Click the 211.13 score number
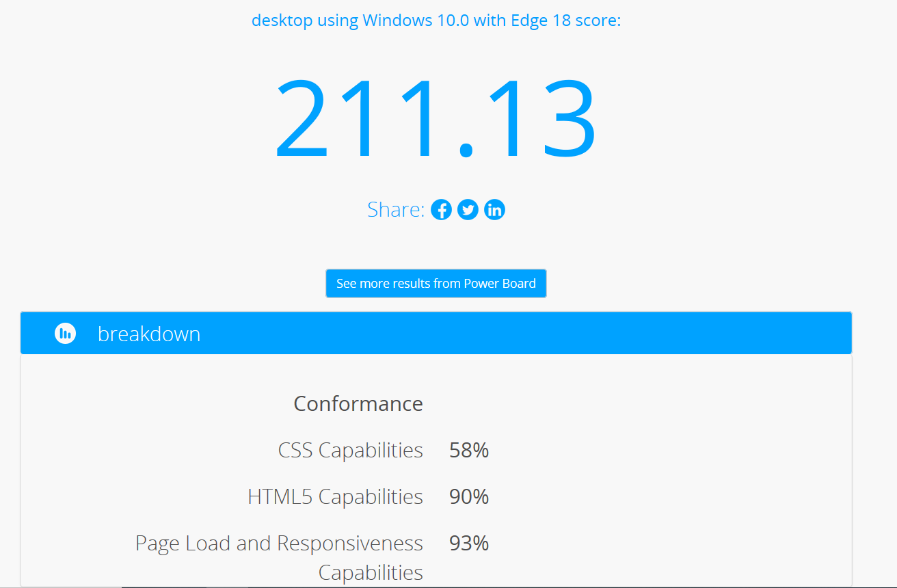The height and width of the screenshot is (588, 897). coord(436,118)
